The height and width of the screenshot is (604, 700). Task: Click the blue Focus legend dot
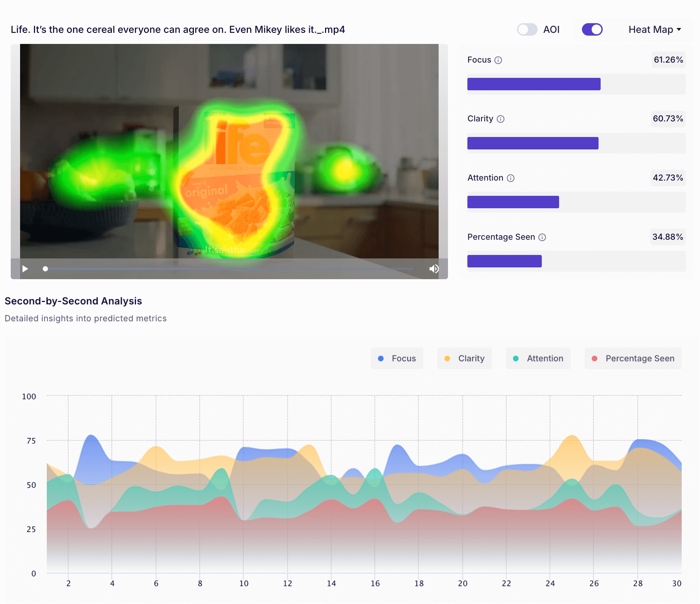tap(381, 358)
